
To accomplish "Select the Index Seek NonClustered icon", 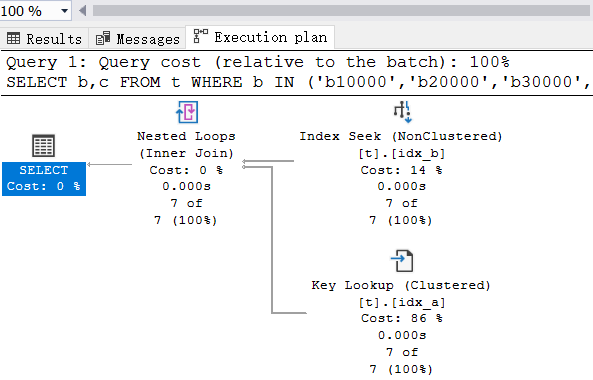I will [402, 112].
